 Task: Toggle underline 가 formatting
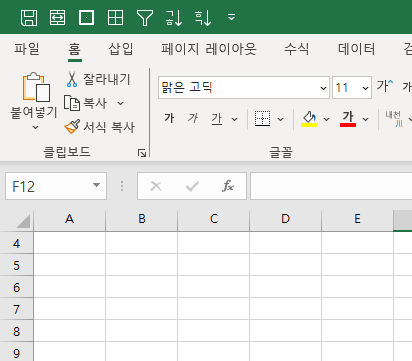coord(217,118)
